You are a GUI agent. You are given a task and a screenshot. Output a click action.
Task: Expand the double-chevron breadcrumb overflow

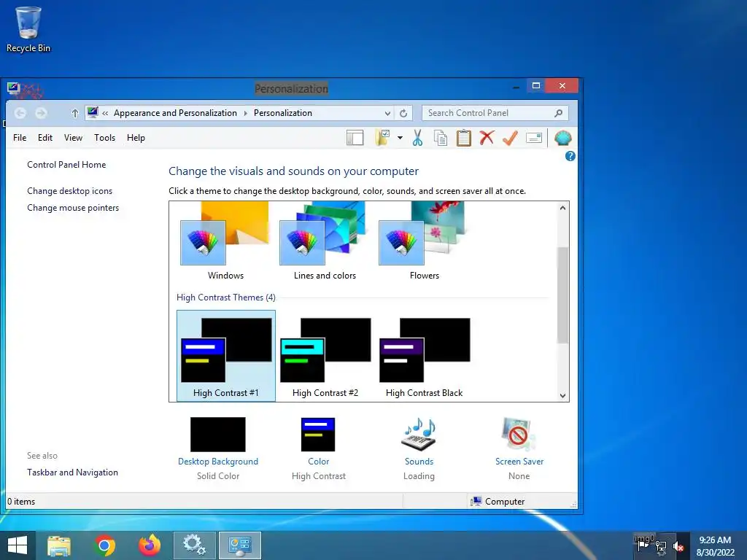(105, 113)
